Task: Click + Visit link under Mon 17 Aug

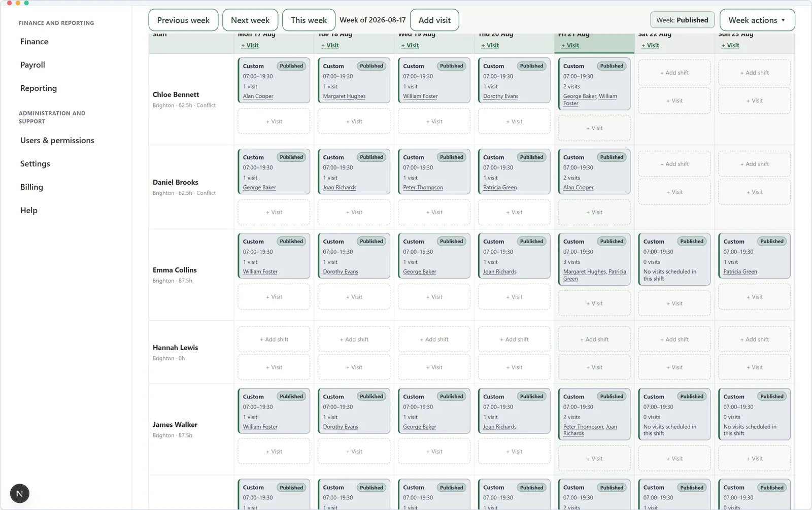Action: coord(250,45)
